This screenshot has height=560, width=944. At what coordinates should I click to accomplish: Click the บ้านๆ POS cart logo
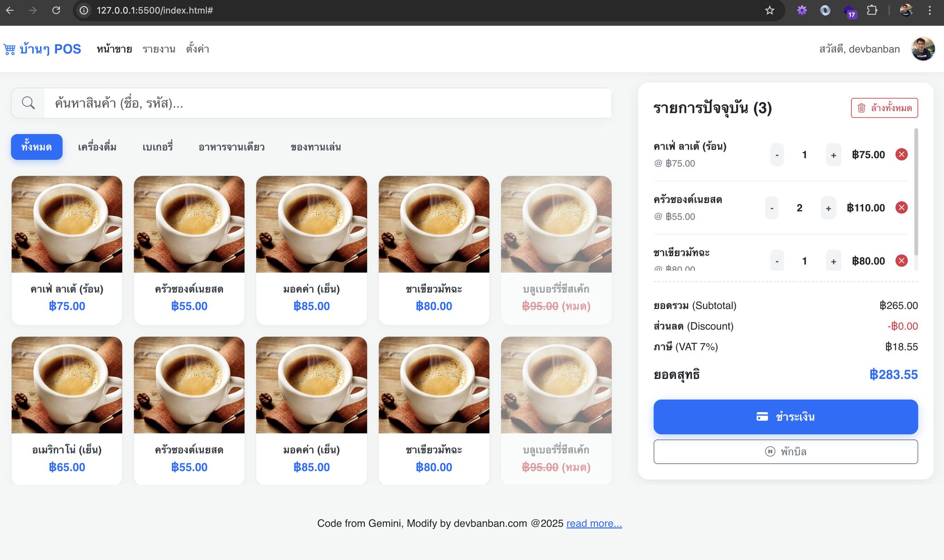pyautogui.click(x=10, y=49)
